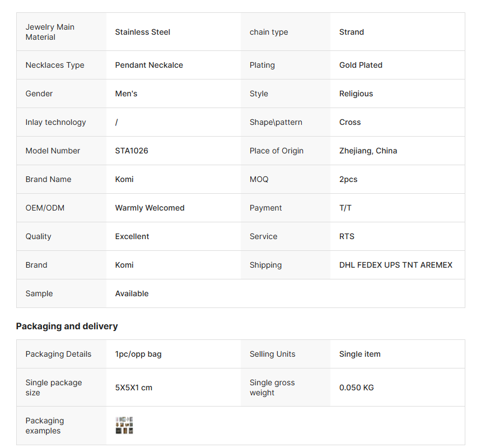Screen dimensions: 481x448
Task: Click the DHL FEDEX UPS TNT AREMEX text
Action: (396, 265)
